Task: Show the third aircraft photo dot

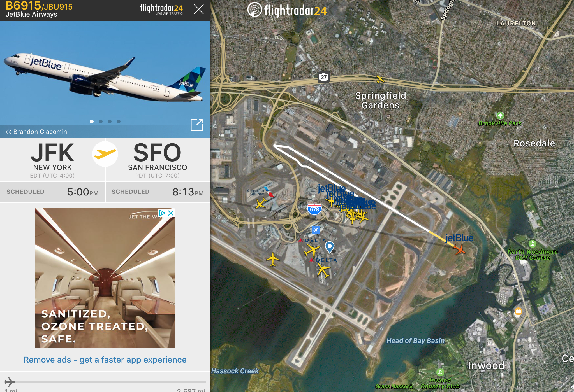Action: (110, 122)
